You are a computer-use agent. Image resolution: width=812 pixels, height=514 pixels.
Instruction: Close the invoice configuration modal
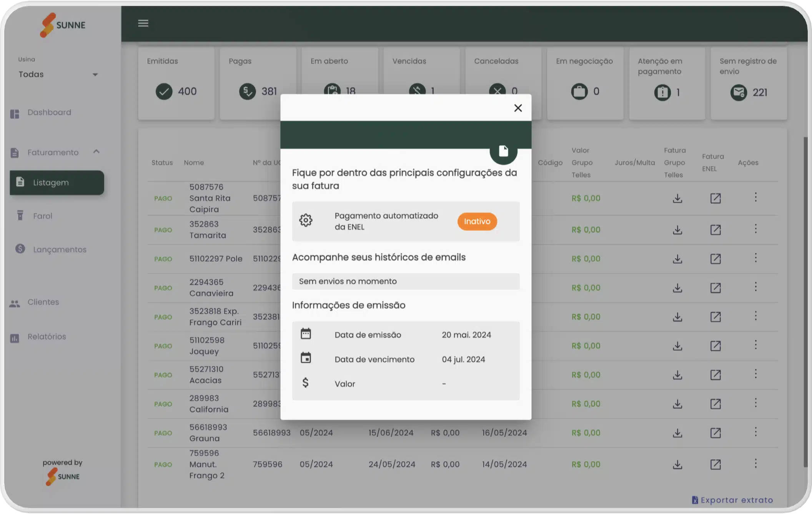tap(518, 108)
